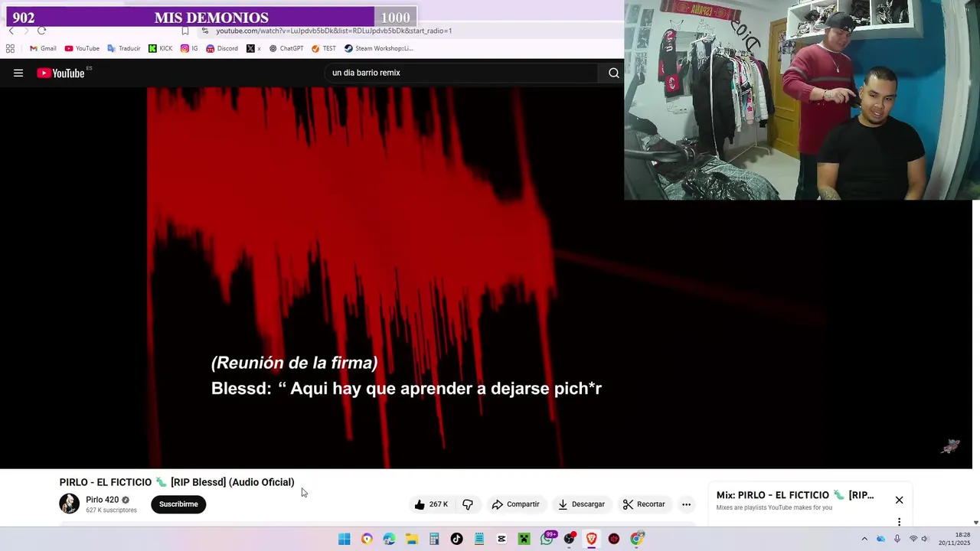Expand the system tray hidden icons chevron
The height and width of the screenshot is (551, 980).
pos(864,539)
